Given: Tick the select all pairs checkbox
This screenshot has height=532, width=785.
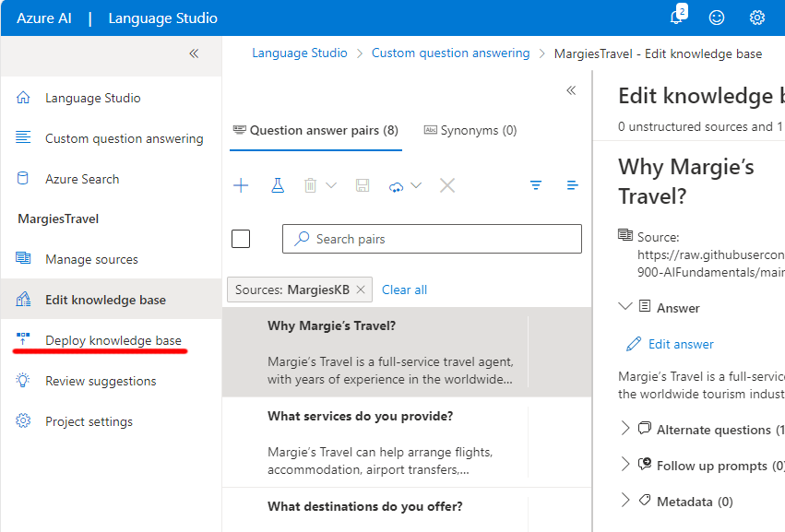Looking at the screenshot, I should tap(241, 239).
